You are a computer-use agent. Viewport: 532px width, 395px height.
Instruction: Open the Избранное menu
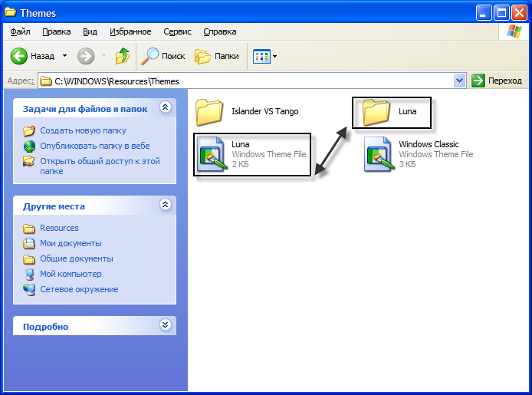click(x=130, y=31)
